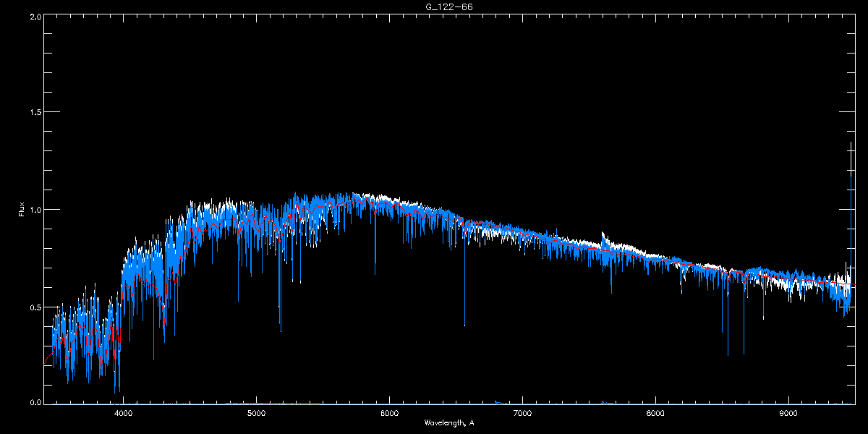Click the blue absorption line tip near 5900
This screenshot has height=434, width=868.
click(375, 273)
